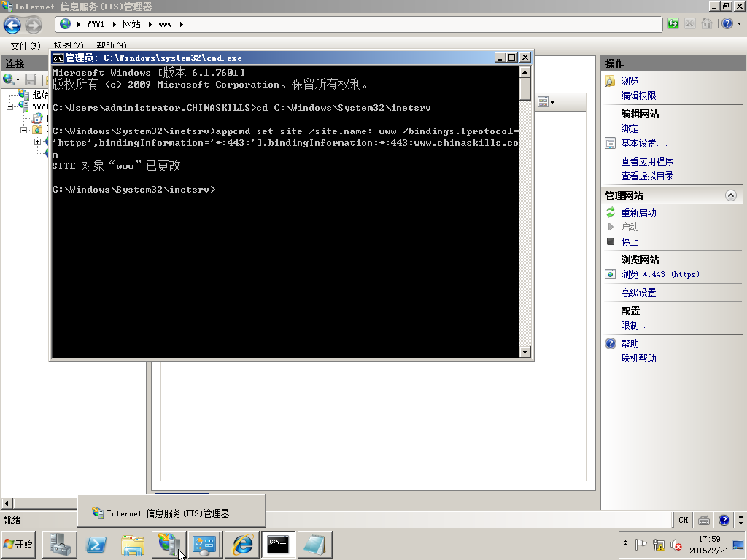Screen dimensions: 747x560
Task: Click the black stop square icon
Action: click(x=611, y=241)
